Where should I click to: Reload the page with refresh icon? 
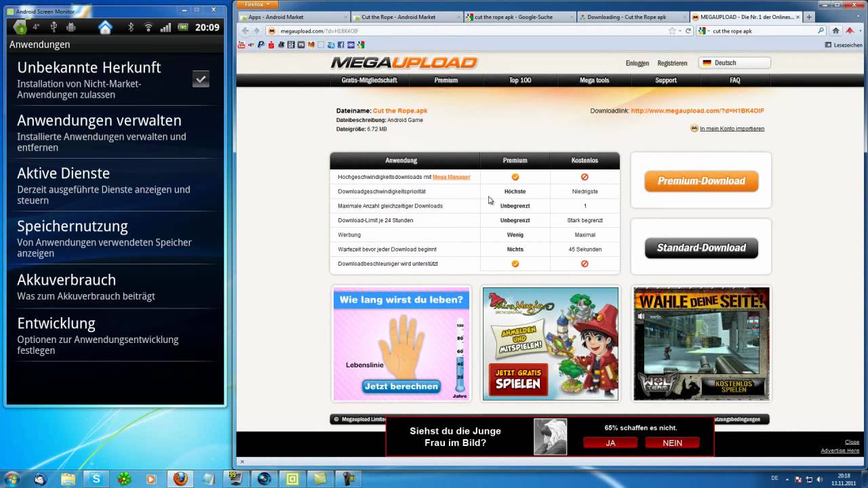tap(688, 30)
